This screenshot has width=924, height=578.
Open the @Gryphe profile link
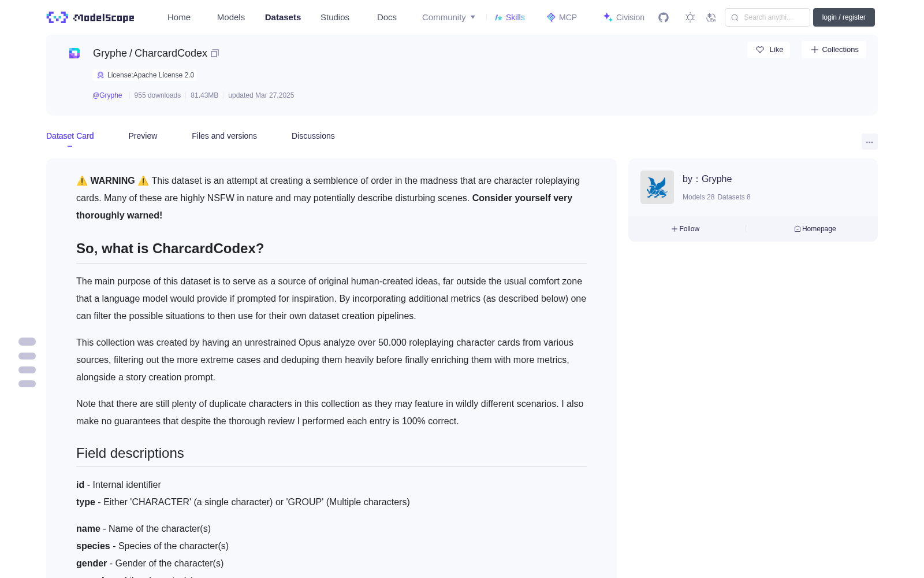107,95
